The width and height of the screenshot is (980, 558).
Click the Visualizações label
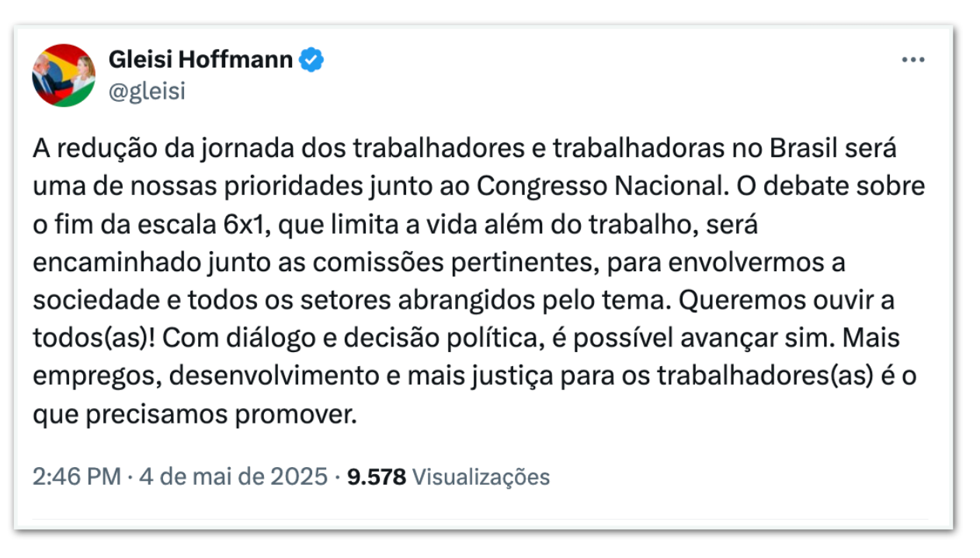pos(480,476)
